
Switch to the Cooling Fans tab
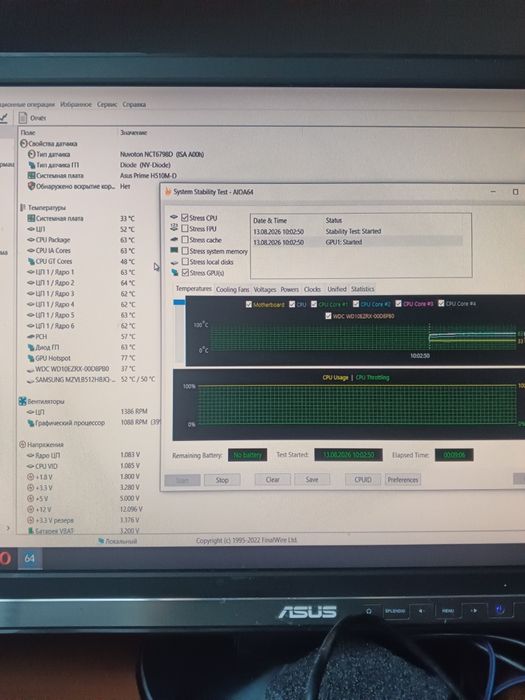pyautogui.click(x=233, y=289)
